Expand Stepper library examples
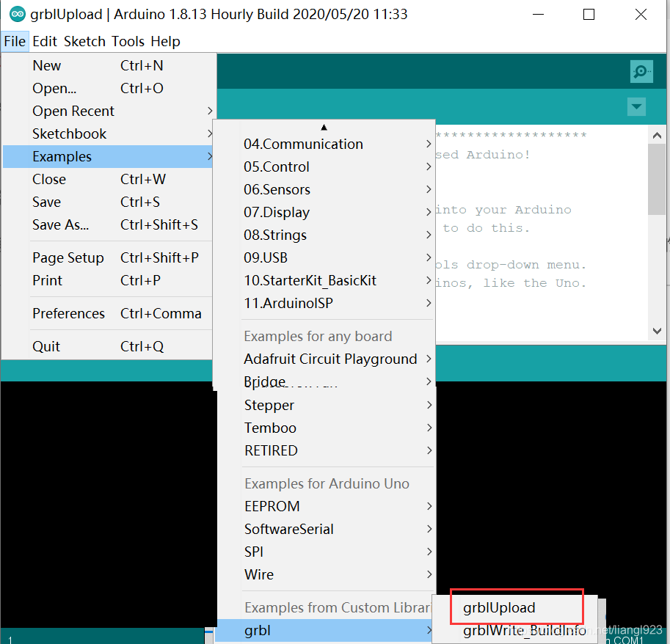 coord(327,405)
